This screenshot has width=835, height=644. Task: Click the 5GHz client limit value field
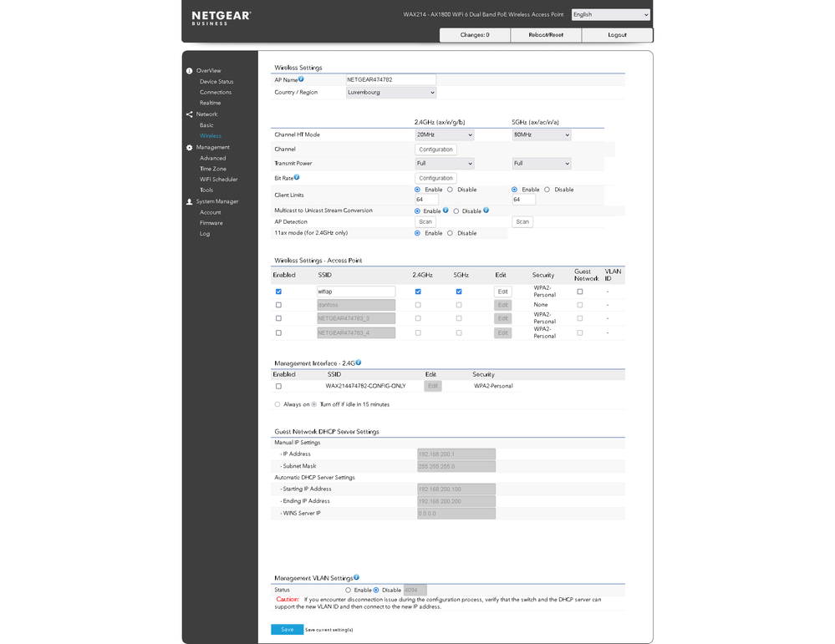(x=523, y=200)
